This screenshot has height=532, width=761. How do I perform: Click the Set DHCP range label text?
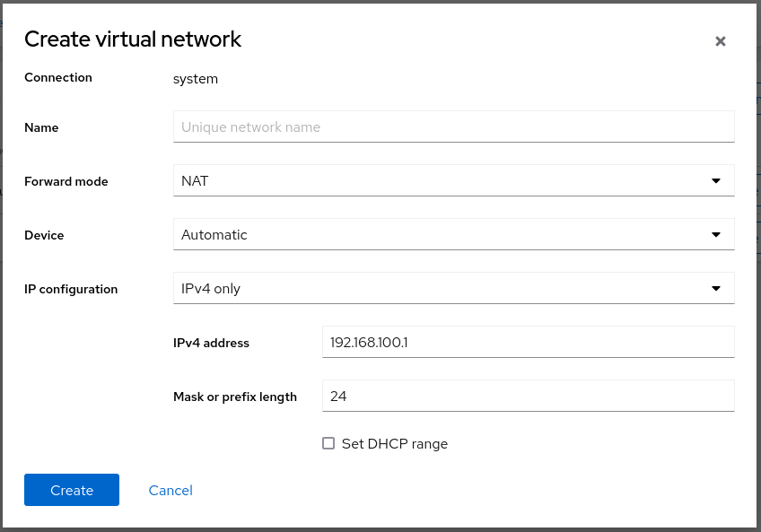[394, 443]
